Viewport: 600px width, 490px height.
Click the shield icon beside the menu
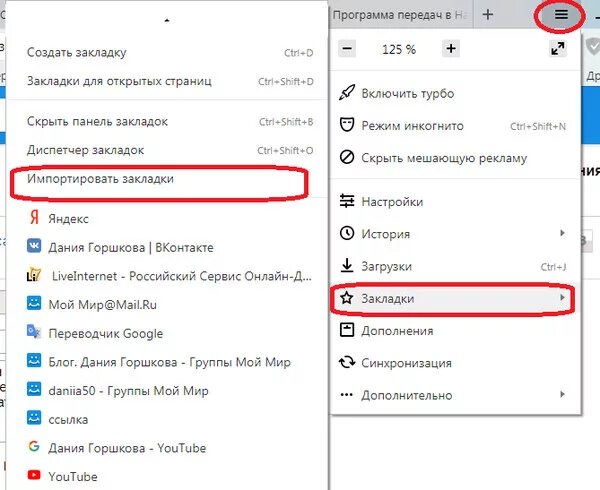[593, 47]
